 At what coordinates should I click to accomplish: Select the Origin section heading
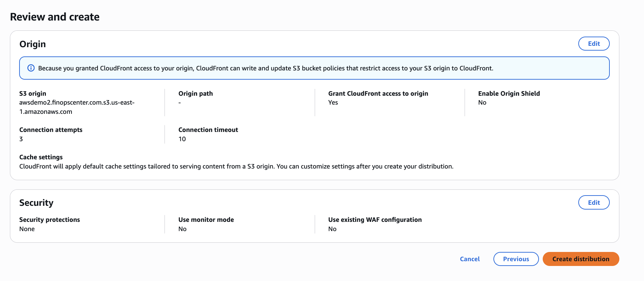[33, 44]
